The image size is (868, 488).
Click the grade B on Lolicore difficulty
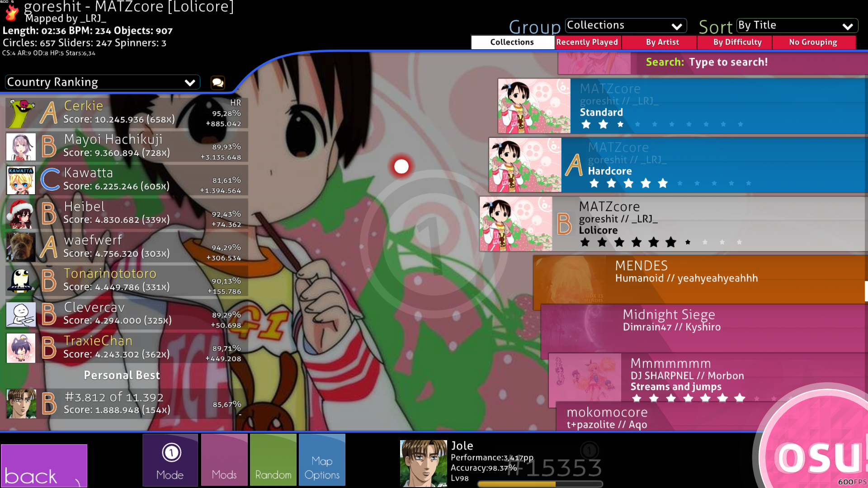coord(564,224)
